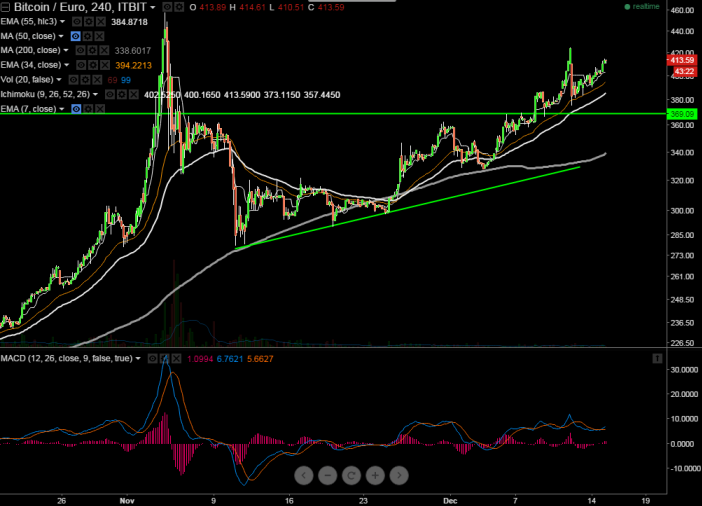
Task: Click the Dec label on the time axis
Action: (450, 501)
